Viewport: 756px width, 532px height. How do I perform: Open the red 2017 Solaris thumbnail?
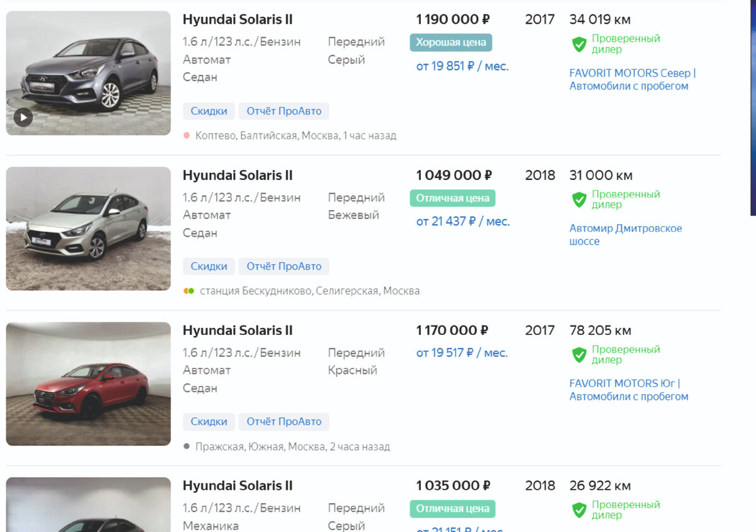click(x=88, y=384)
